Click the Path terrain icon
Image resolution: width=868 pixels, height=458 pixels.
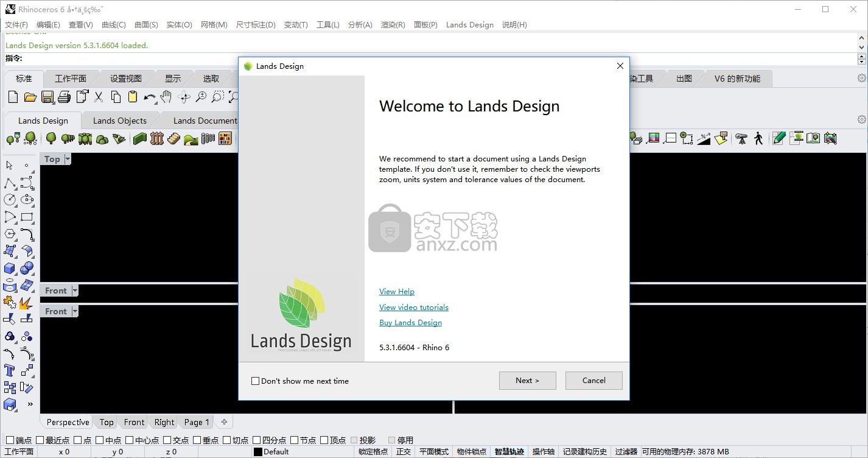(191, 138)
